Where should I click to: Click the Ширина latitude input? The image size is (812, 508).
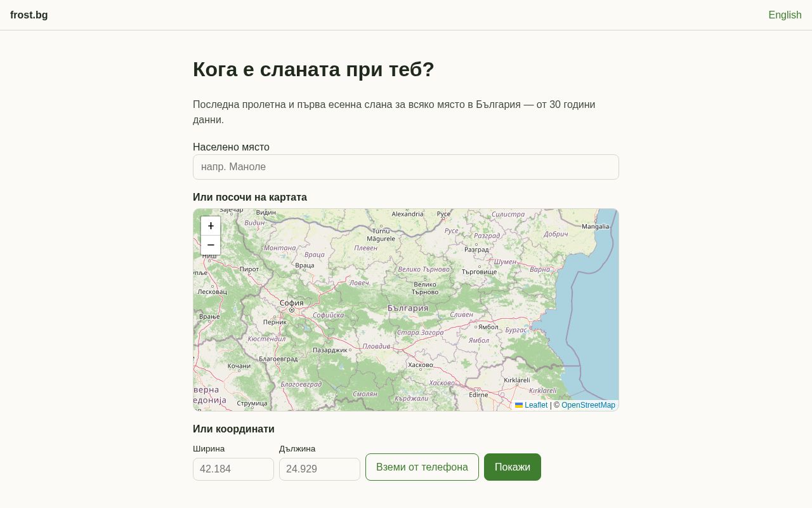tap(233, 469)
